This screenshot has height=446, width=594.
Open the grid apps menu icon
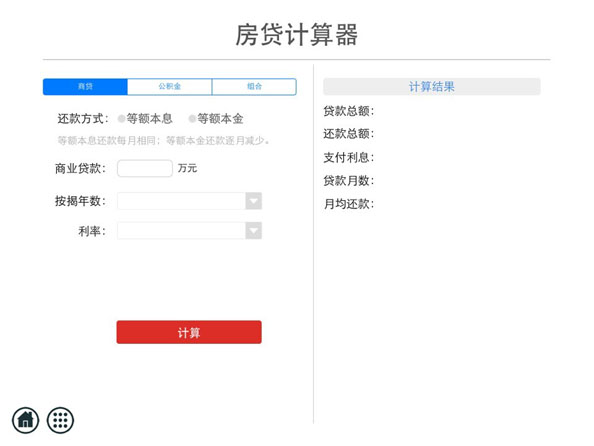(x=60, y=420)
